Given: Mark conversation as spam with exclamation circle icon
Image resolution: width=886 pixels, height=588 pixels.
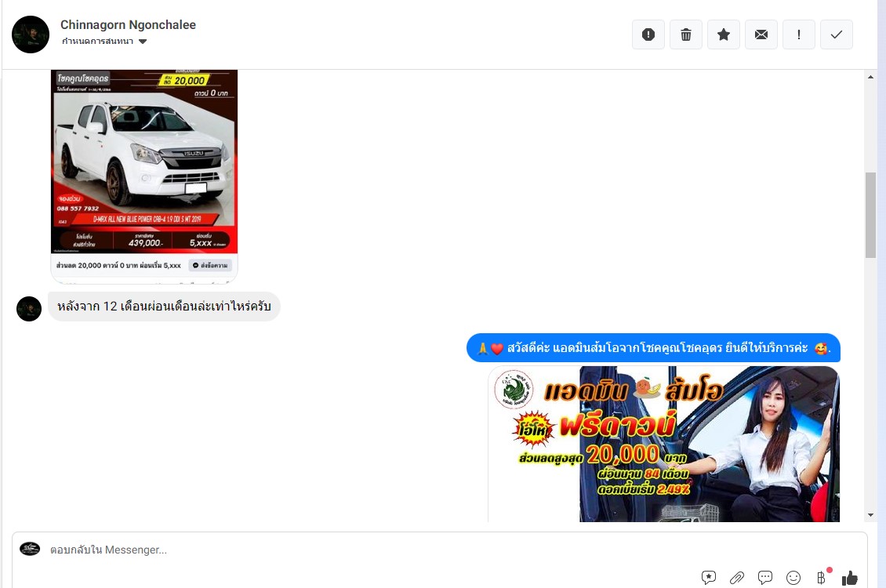Looking at the screenshot, I should point(648,34).
